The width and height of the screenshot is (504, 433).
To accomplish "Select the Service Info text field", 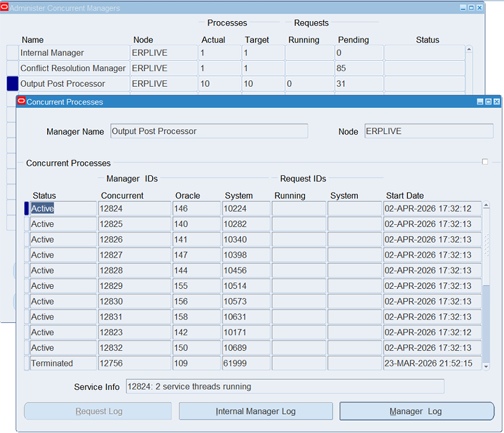I will pos(285,387).
